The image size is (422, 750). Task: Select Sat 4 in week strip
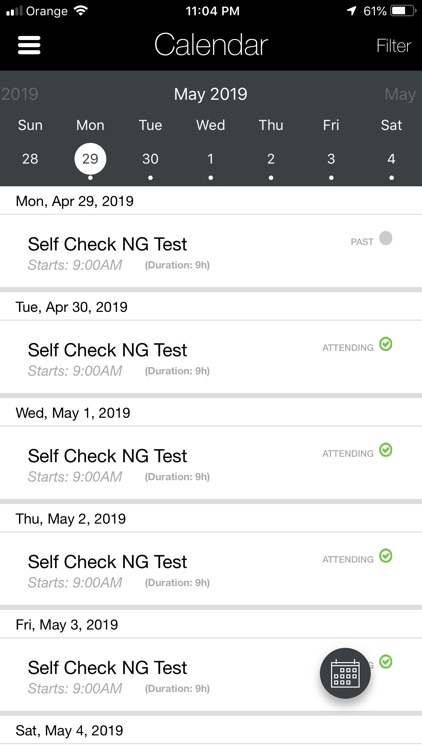pyautogui.click(x=391, y=159)
